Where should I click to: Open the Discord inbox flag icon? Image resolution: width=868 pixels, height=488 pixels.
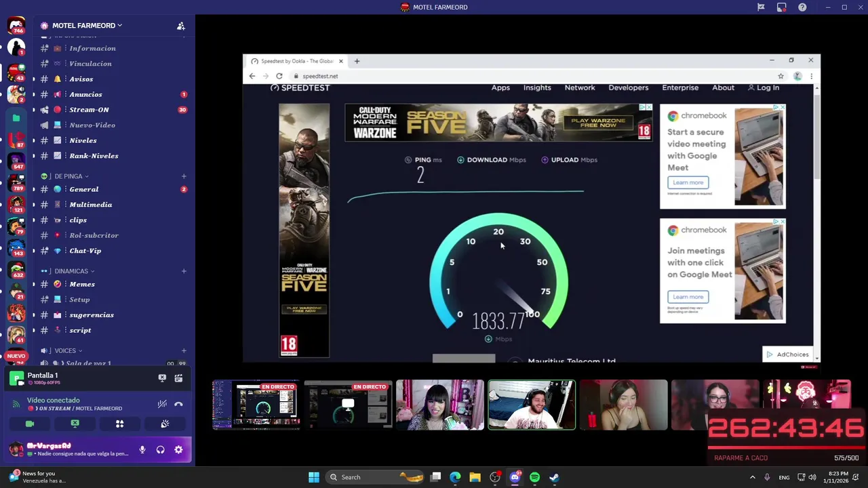pyautogui.click(x=761, y=7)
